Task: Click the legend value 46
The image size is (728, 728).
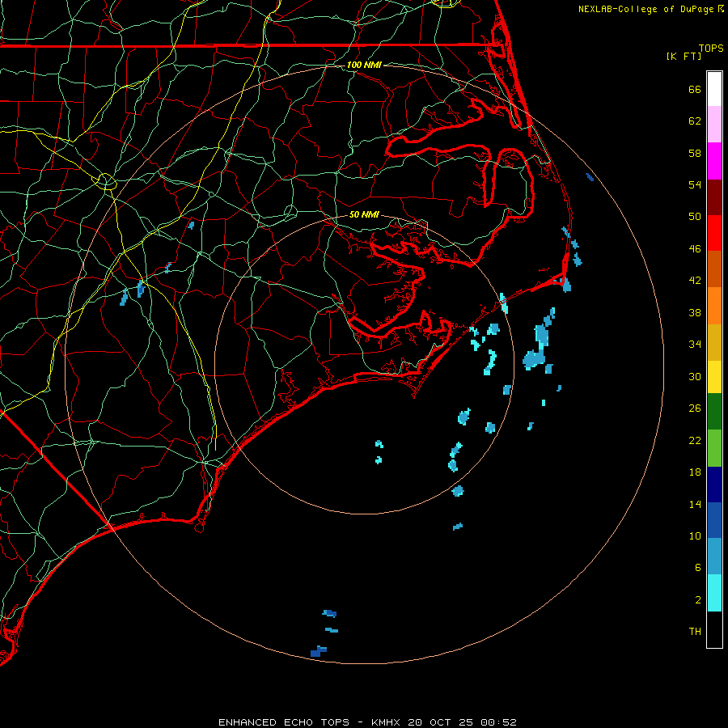Action: click(695, 249)
